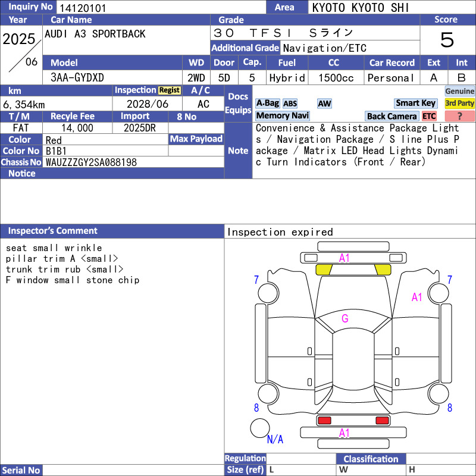Click the Back Camera badge
Image resolution: width=476 pixels, height=476 pixels.
(x=392, y=116)
